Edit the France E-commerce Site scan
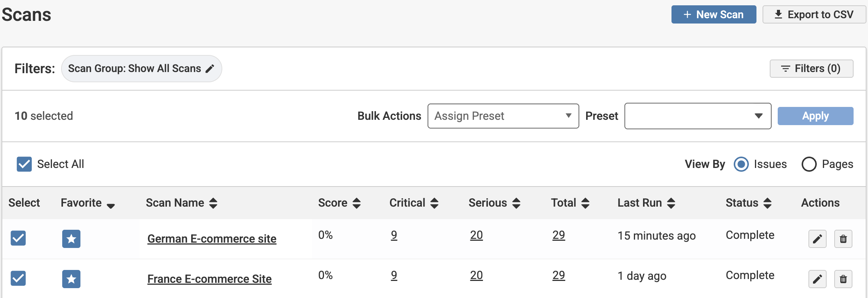The image size is (868, 298). (817, 279)
